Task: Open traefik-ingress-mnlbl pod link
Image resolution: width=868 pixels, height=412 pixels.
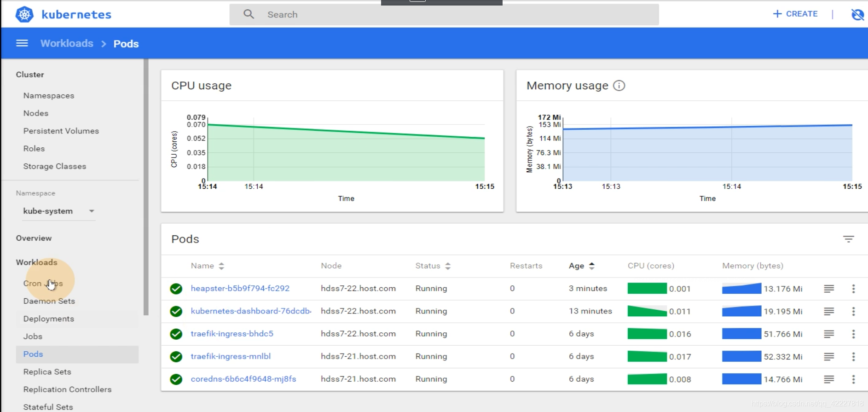Action: pyautogui.click(x=231, y=356)
